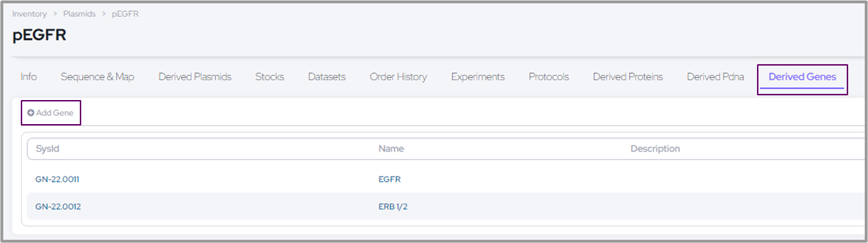Select the Derived Pdna tab
868x243 pixels.
pyautogui.click(x=715, y=77)
